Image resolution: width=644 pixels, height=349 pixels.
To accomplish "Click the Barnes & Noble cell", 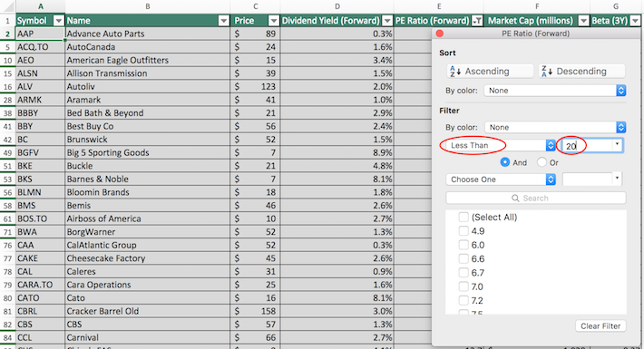I will [x=148, y=179].
